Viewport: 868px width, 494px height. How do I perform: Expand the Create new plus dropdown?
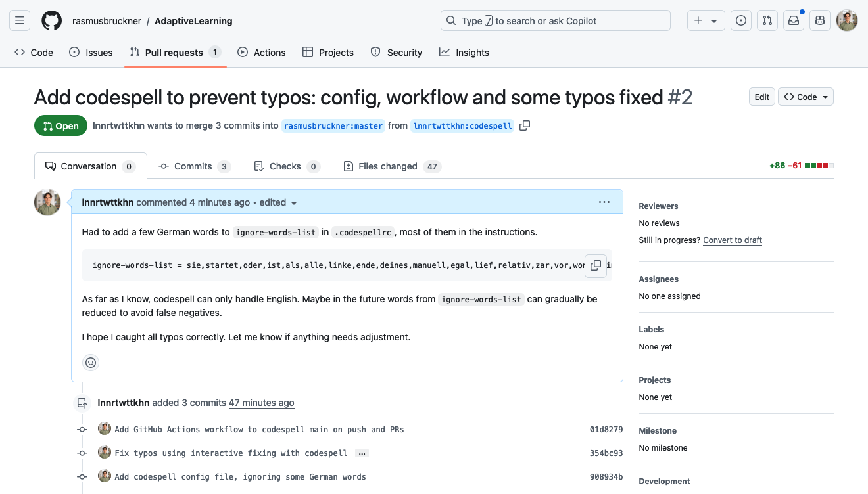point(706,21)
